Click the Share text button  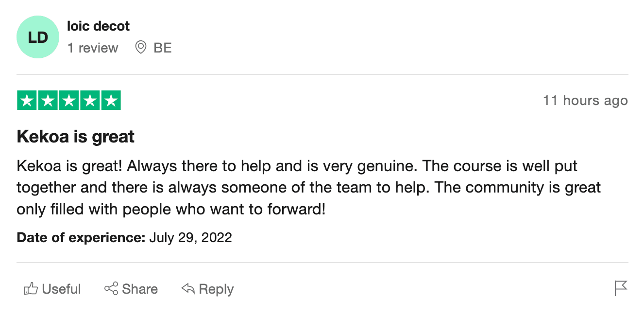click(140, 289)
